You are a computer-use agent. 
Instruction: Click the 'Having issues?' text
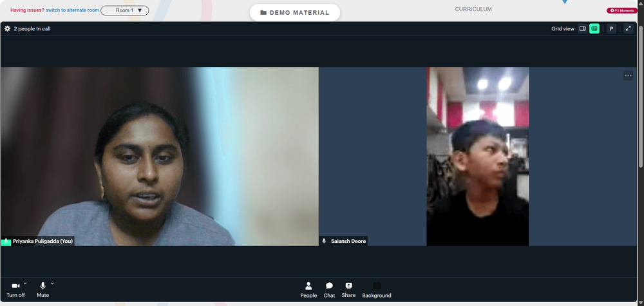pos(27,10)
